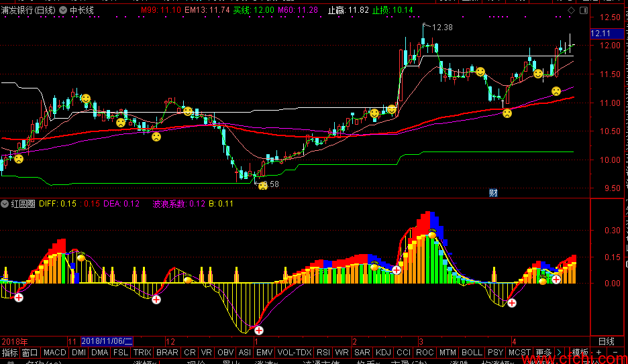This screenshot has height=364, width=628.
Task: Click the DEA: 0.12 value
Action: (x=121, y=204)
